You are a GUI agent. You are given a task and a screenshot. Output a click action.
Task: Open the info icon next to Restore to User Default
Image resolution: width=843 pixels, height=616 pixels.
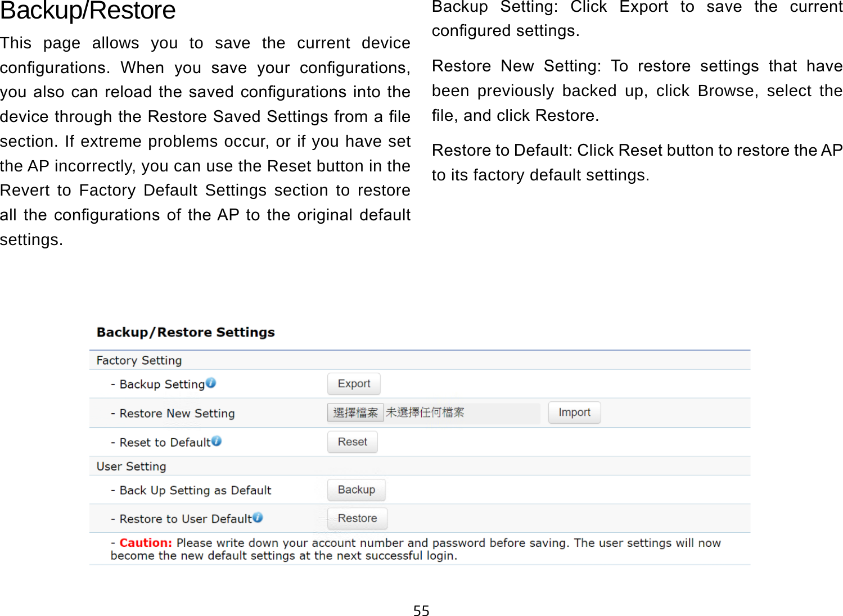[258, 517]
